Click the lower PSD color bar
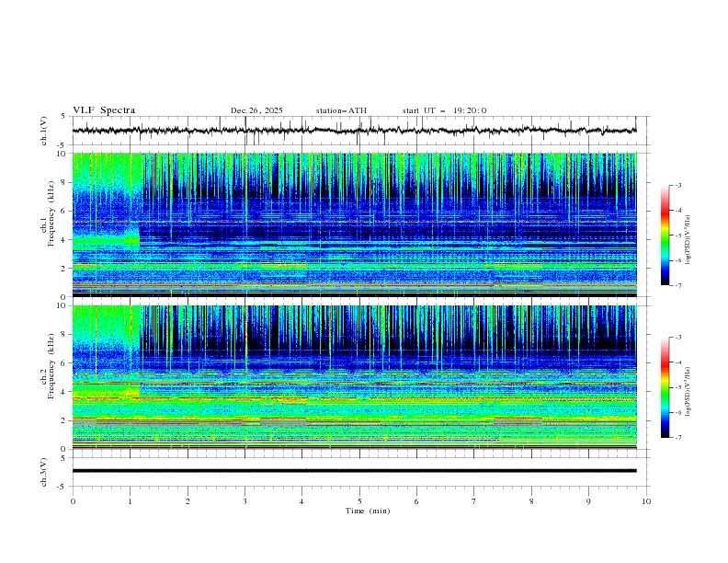728x563 pixels. (665, 387)
